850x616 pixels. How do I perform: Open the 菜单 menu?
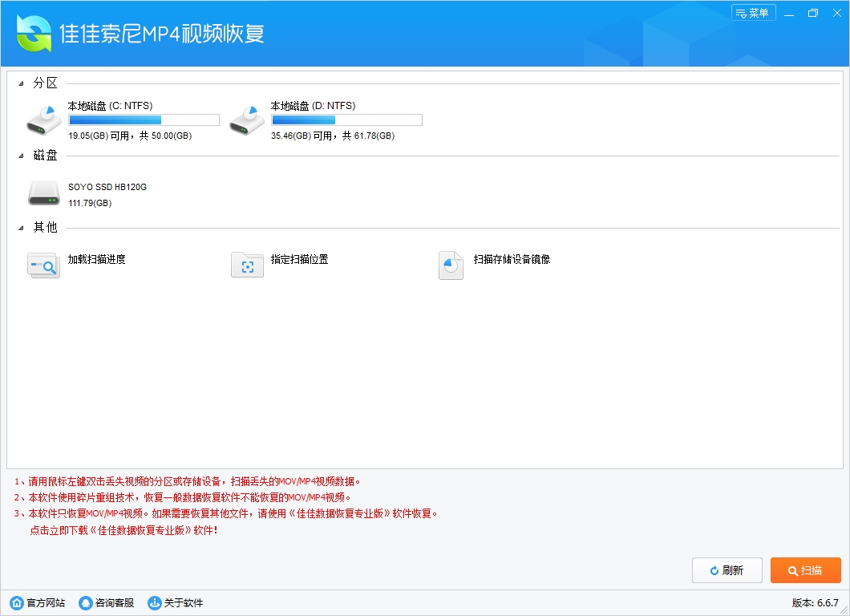coord(753,13)
